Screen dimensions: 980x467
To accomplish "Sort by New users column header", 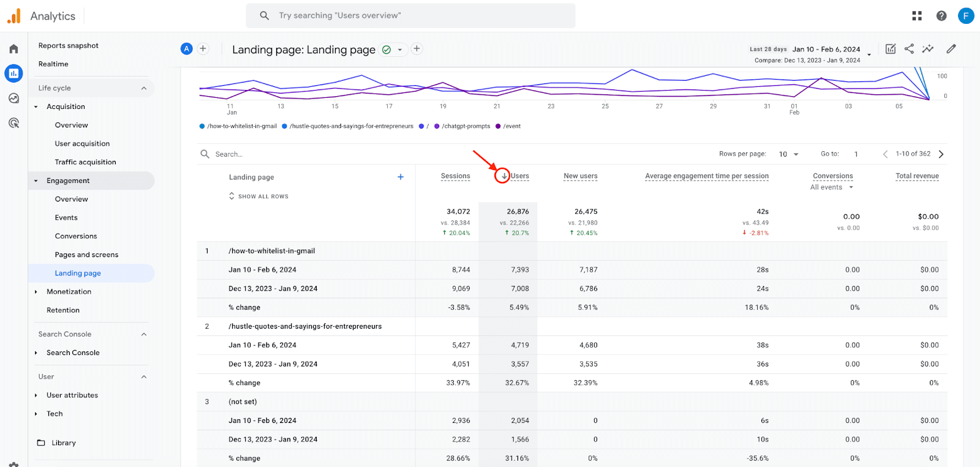I will tap(581, 176).
